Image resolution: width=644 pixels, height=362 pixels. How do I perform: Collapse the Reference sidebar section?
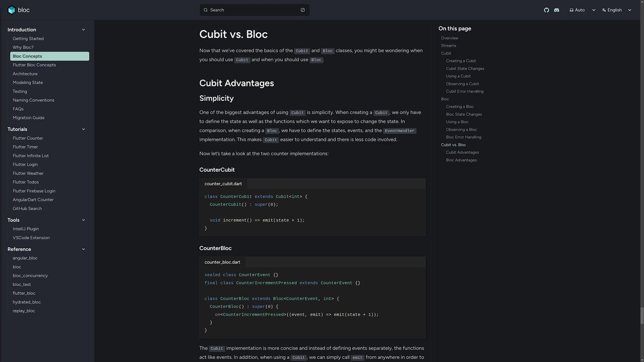(x=83, y=249)
